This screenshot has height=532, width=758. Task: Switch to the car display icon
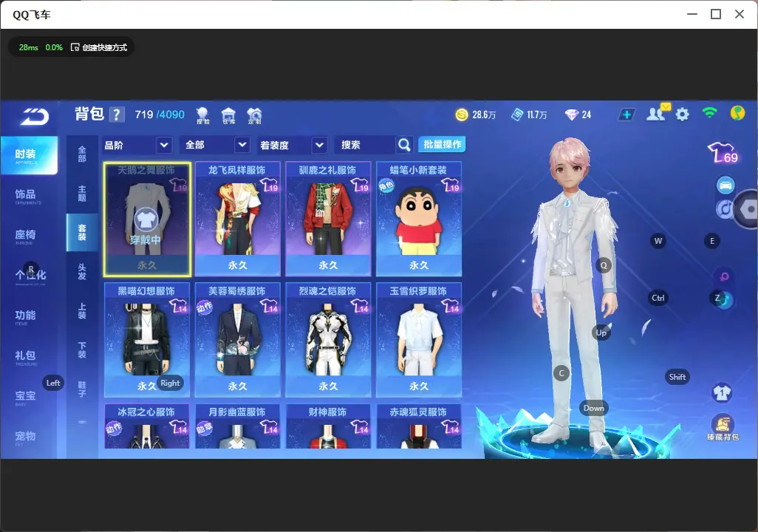[x=725, y=185]
